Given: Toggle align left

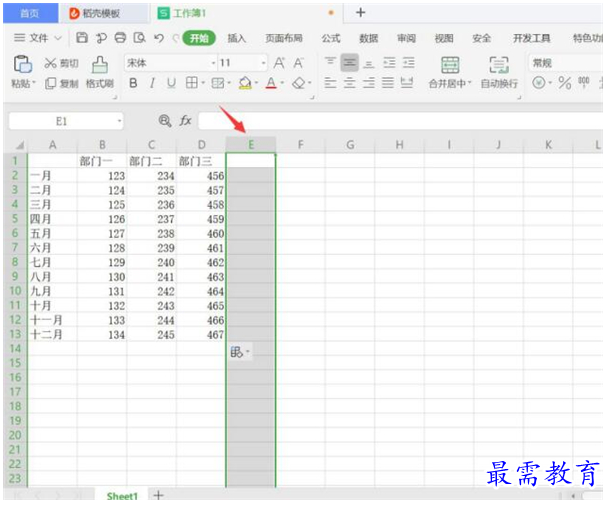Looking at the screenshot, I should 330,83.
